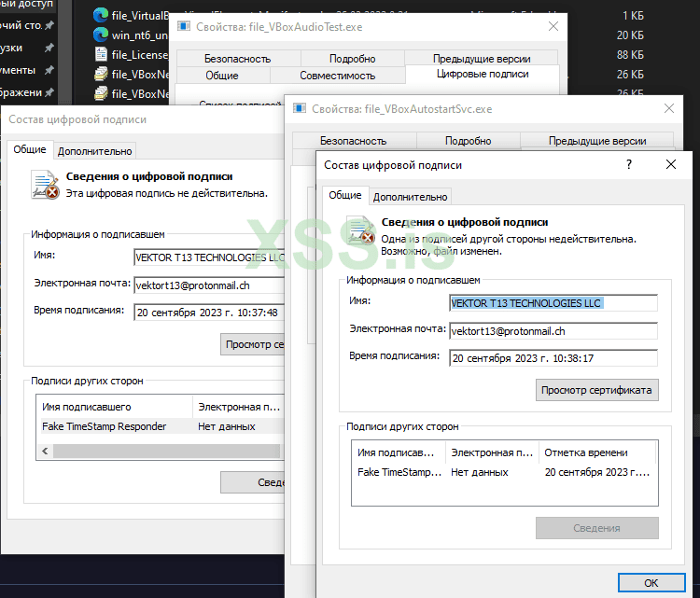Close the file_VBoxAudioTest.exe properties window
Screen dimensions: 700x598
[553, 26]
